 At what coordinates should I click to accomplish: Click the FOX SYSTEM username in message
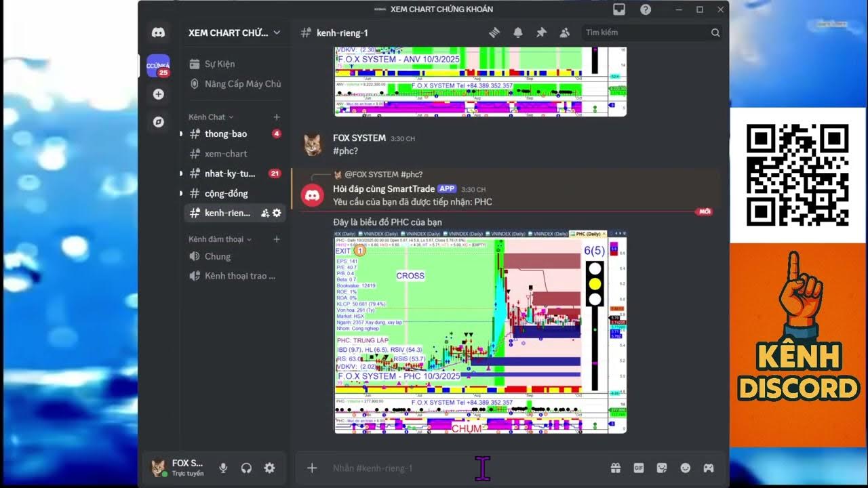[359, 138]
